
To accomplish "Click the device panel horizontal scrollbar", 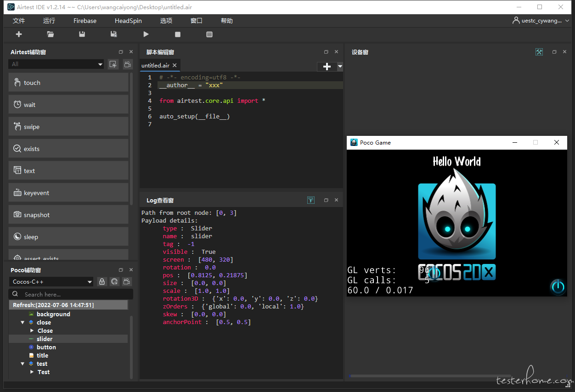I will coord(430,376).
